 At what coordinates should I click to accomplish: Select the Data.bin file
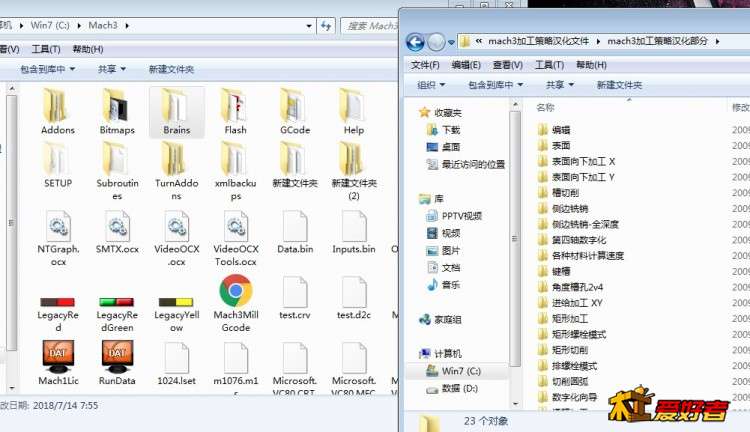point(295,232)
